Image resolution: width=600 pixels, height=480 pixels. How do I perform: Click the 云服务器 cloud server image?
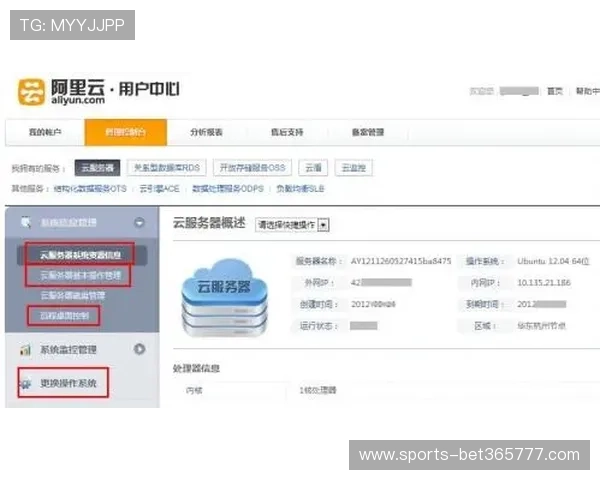click(x=225, y=298)
